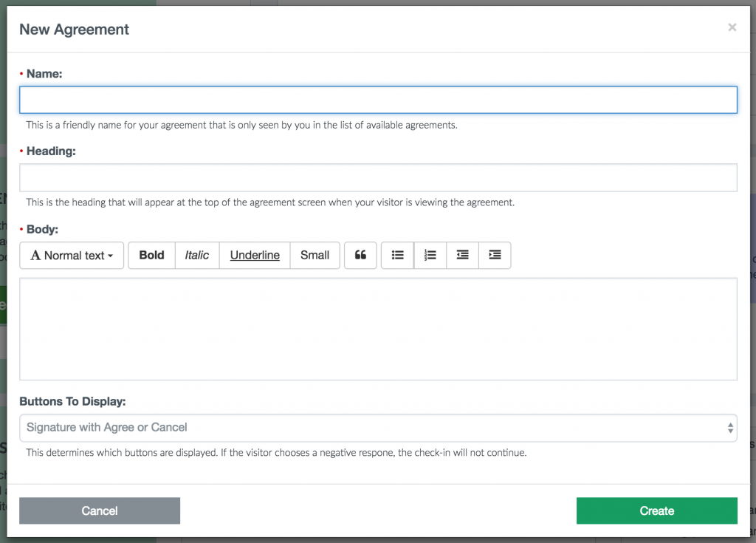
Task: Insert an unordered bullet list
Action: point(397,255)
